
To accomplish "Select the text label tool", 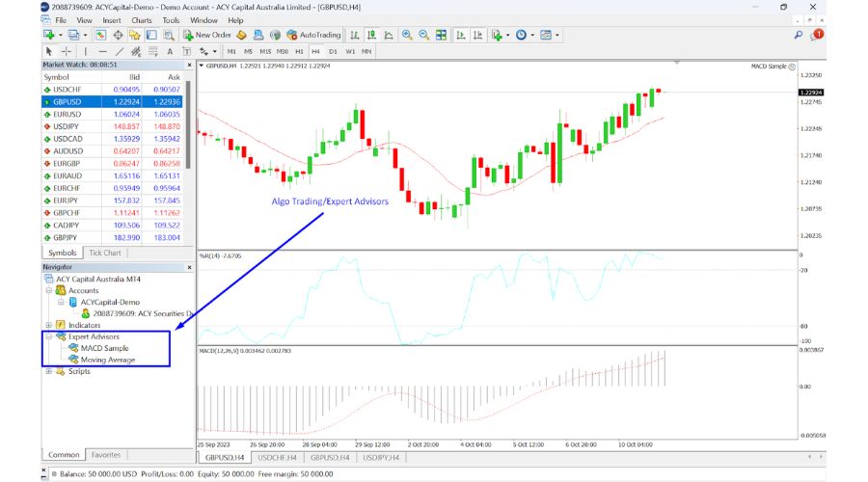I will 170,51.
